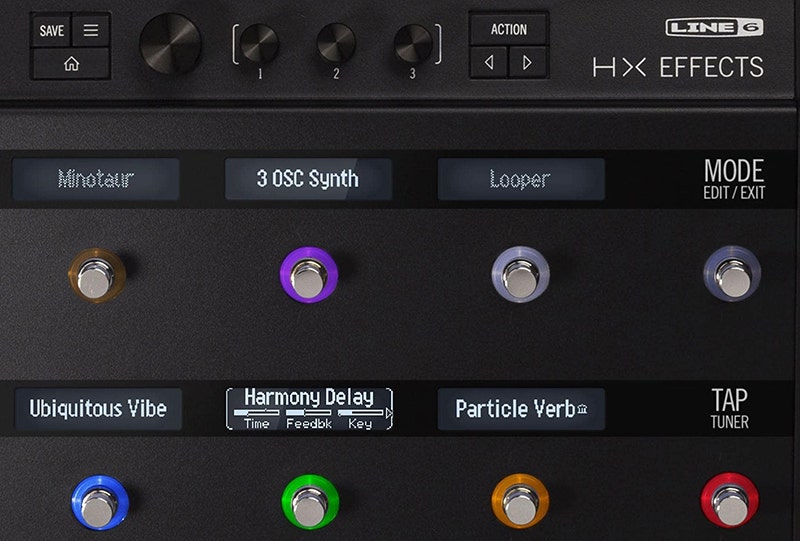This screenshot has width=800, height=541.
Task: Click the large unlabeled knob
Action: click(x=170, y=44)
